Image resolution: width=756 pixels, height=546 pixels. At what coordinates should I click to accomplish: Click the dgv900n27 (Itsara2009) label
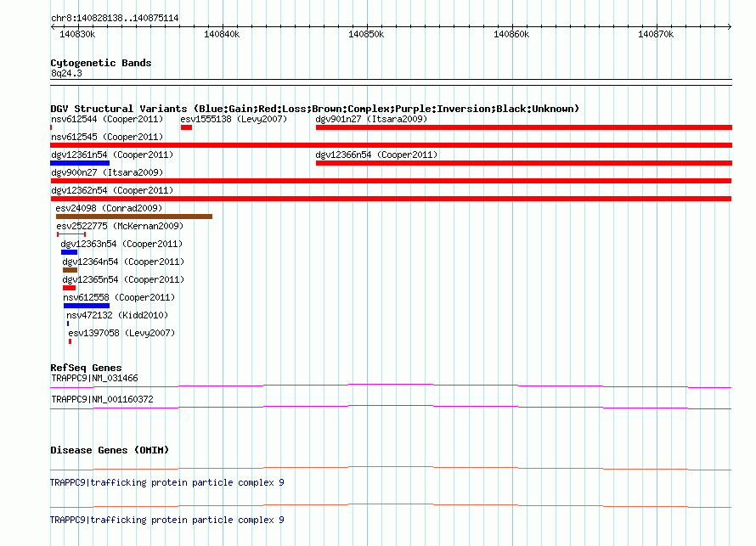tap(107, 172)
